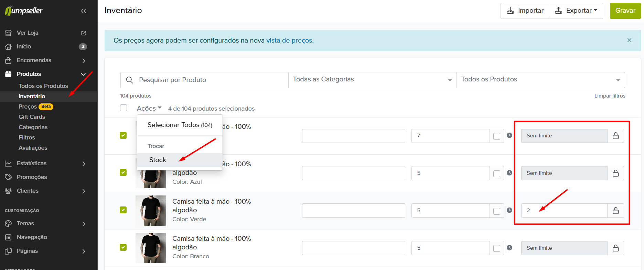Click the lock icon on the Branco row
This screenshot has width=644, height=270.
pyautogui.click(x=615, y=248)
